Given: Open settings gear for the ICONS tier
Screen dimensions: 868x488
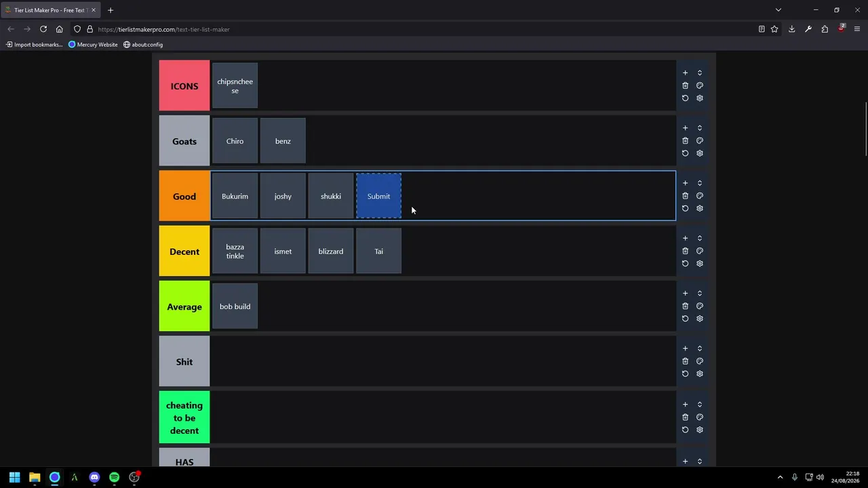Looking at the screenshot, I should tap(700, 98).
